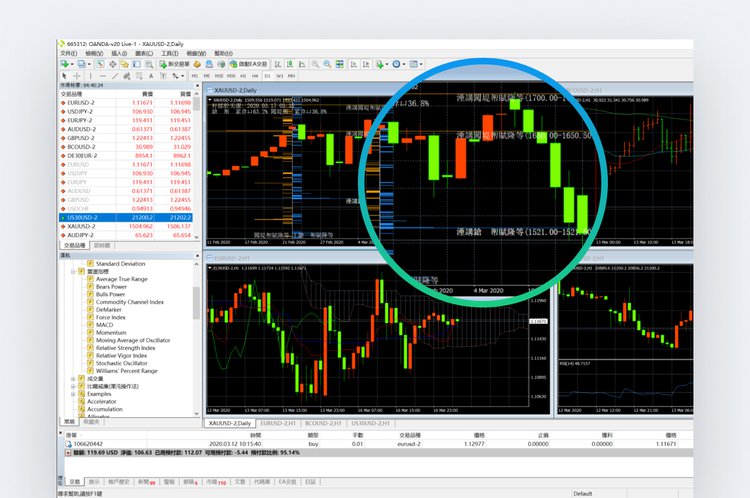The width and height of the screenshot is (750, 498).
Task: Expand the Examples folder in navigator
Action: click(x=73, y=394)
